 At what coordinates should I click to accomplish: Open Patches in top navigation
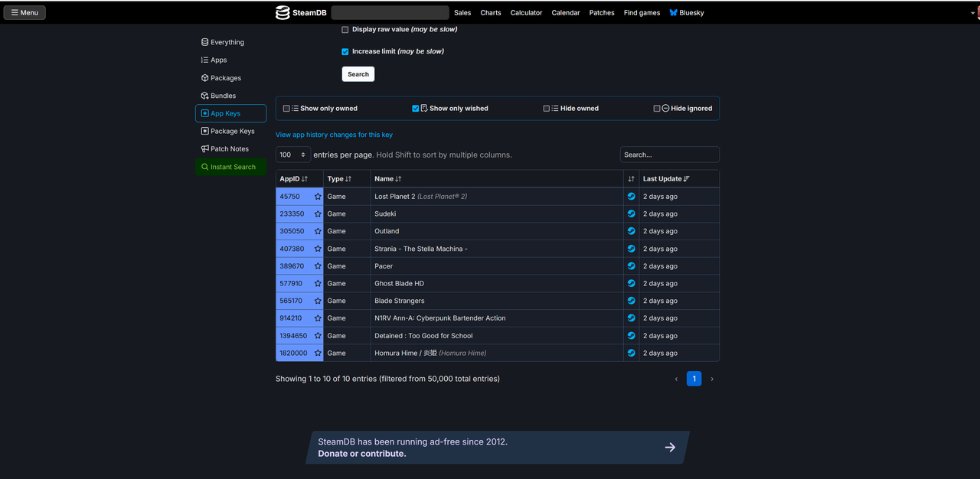coord(602,13)
